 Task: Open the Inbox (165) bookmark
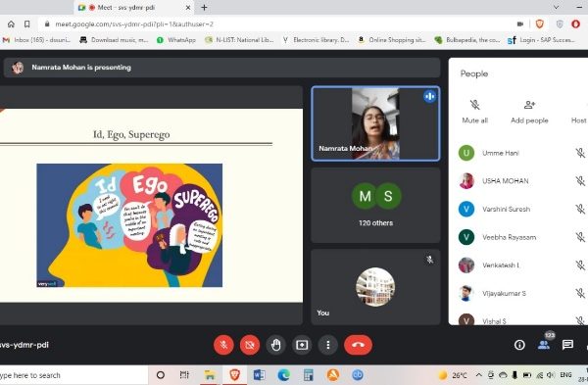click(37, 40)
